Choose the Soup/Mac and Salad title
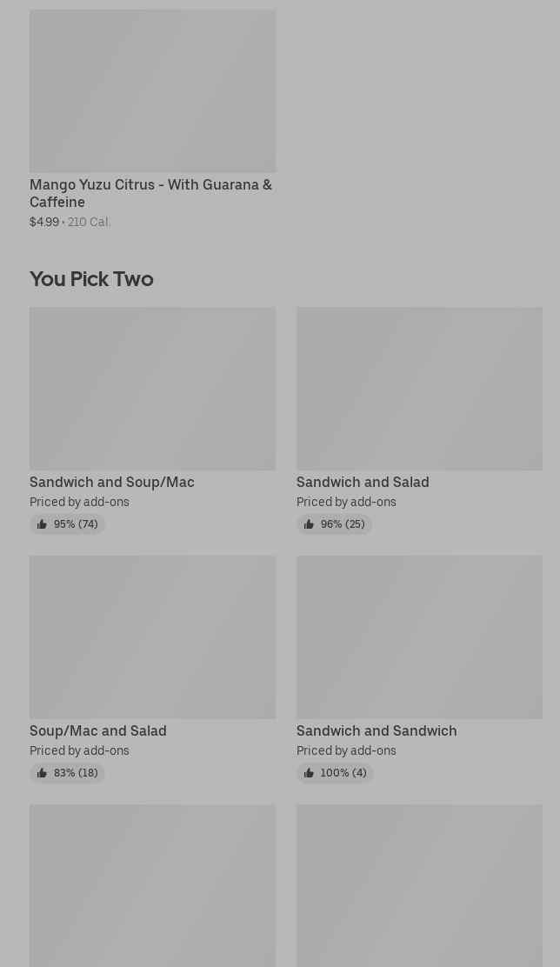 tap(98, 730)
